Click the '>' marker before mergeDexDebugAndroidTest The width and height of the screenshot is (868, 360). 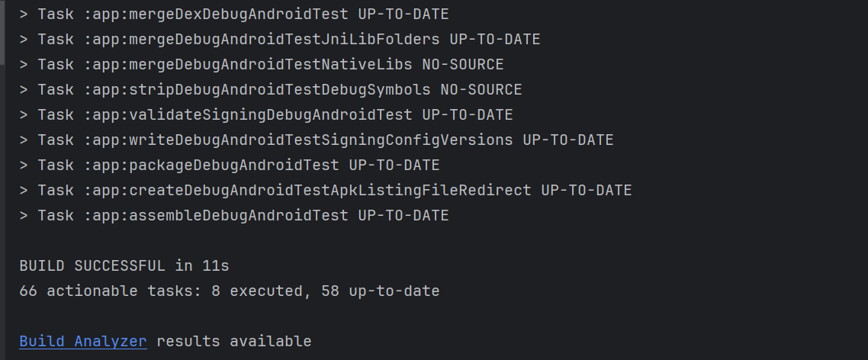(24, 14)
